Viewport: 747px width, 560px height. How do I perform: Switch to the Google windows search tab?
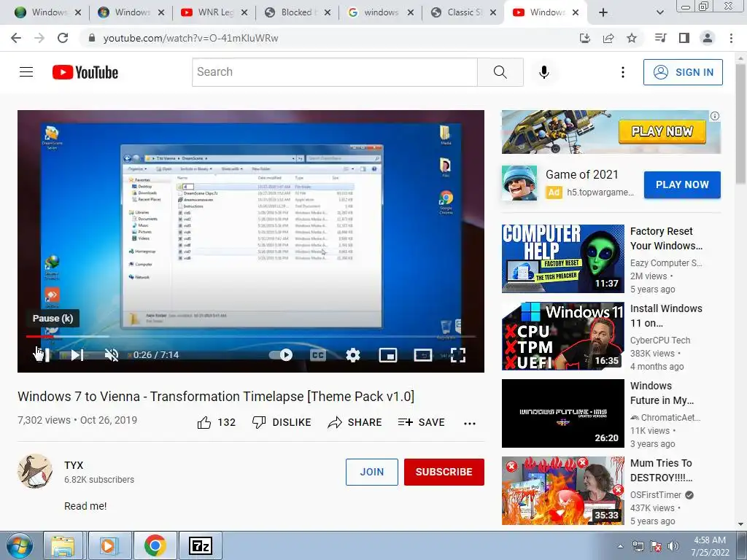click(379, 12)
